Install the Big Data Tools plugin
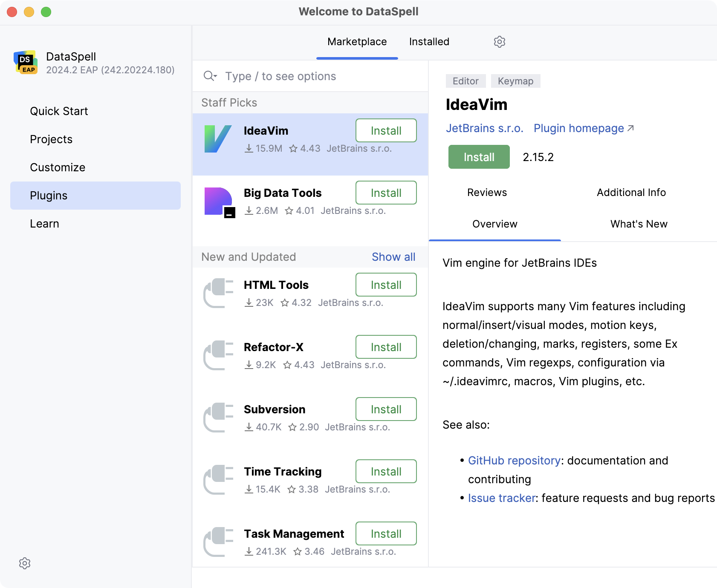The image size is (717, 588). (x=386, y=193)
